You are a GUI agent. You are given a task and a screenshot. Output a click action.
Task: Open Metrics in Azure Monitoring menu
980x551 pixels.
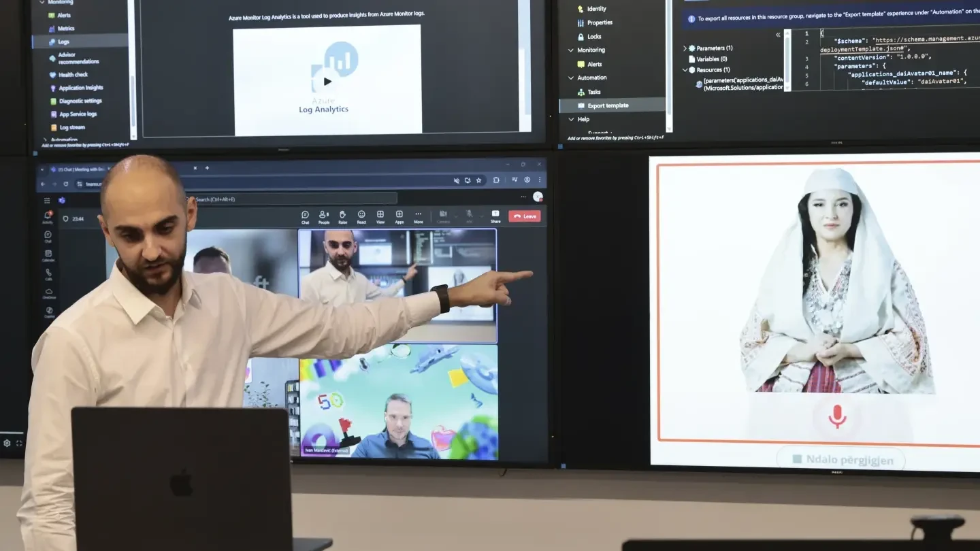pyautogui.click(x=61, y=29)
